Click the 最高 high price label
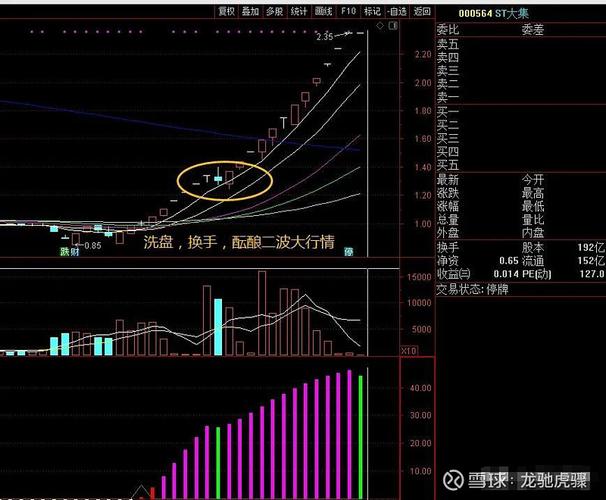 tap(533, 193)
